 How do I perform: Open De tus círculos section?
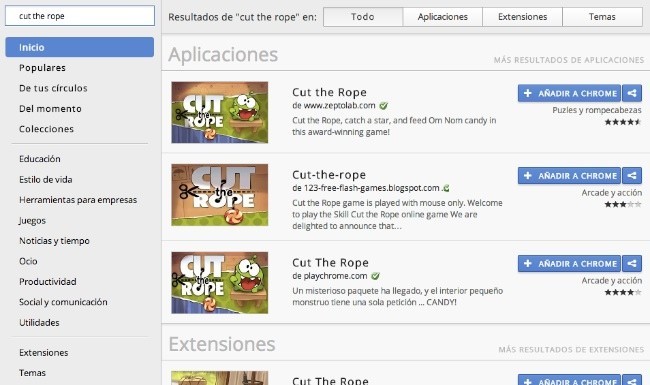[53, 88]
